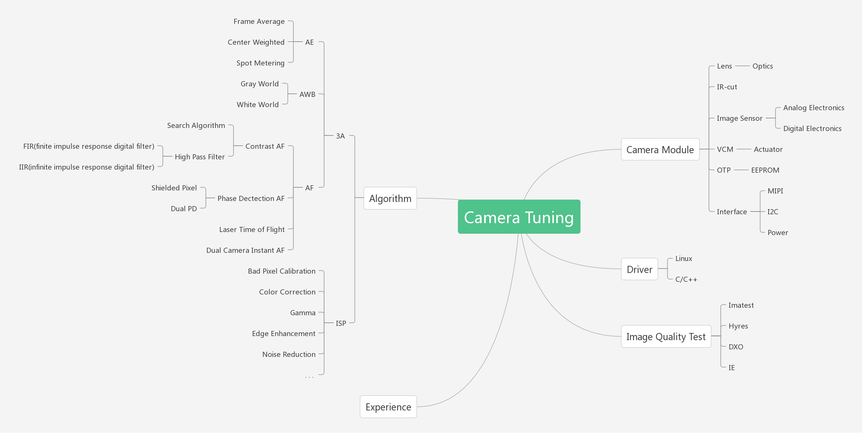The width and height of the screenshot is (868, 435).
Task: Click the Image Sensor node
Action: point(740,118)
